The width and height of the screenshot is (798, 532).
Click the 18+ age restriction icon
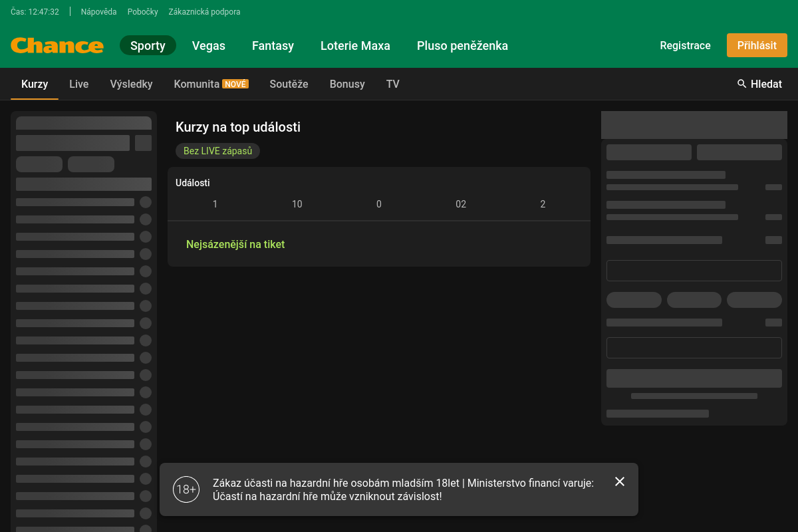pyautogui.click(x=186, y=489)
